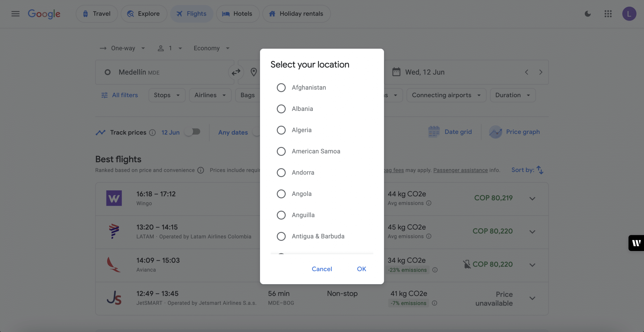Open the hamburger main menu
The width and height of the screenshot is (644, 332).
[x=15, y=14]
